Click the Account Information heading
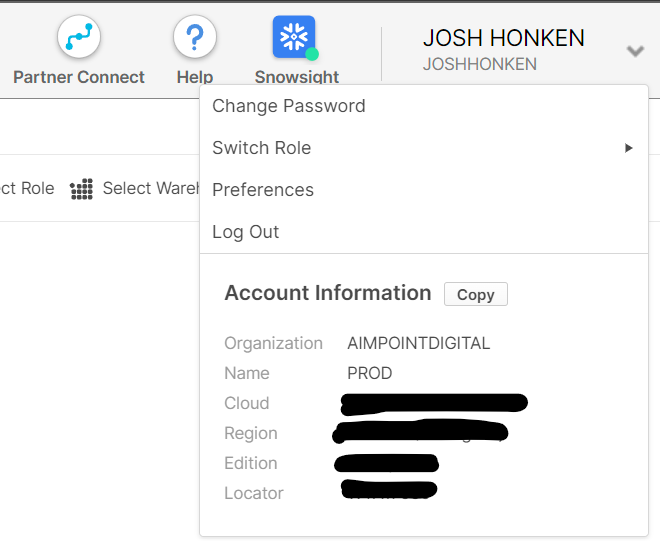This screenshot has height=541, width=660. (x=328, y=293)
